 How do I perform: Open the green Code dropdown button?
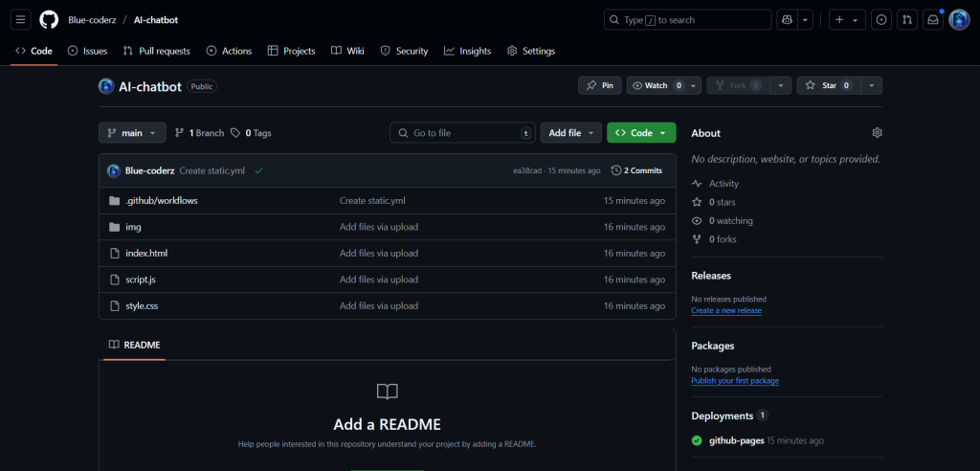[641, 133]
